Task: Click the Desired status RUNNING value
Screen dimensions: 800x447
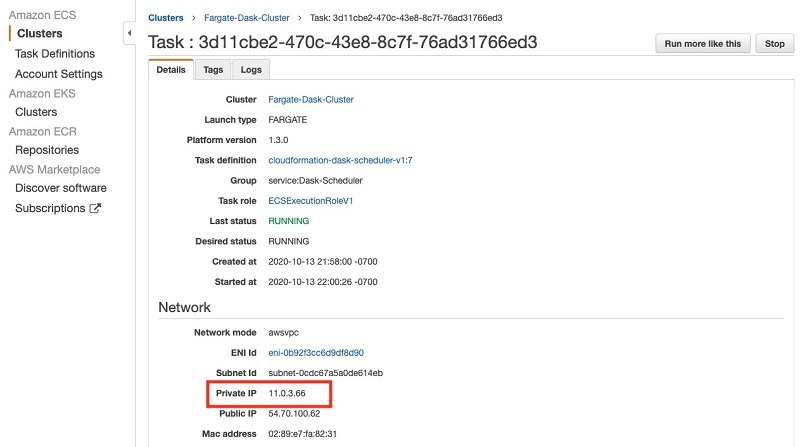Action: [289, 241]
